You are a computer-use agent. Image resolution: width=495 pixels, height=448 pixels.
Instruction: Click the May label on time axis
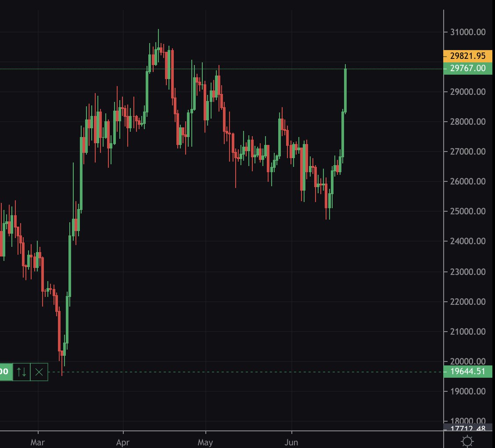click(x=205, y=442)
